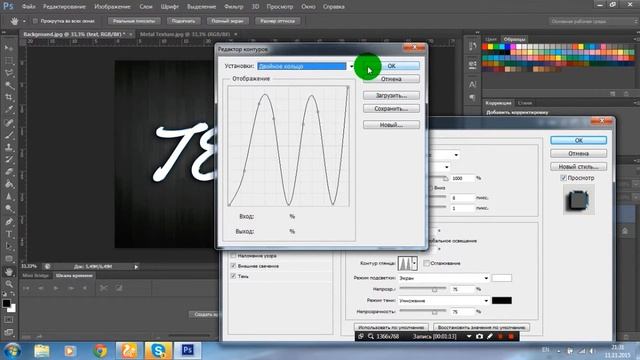Open the 'Файл' menu
The image size is (640, 360).
[x=28, y=7]
